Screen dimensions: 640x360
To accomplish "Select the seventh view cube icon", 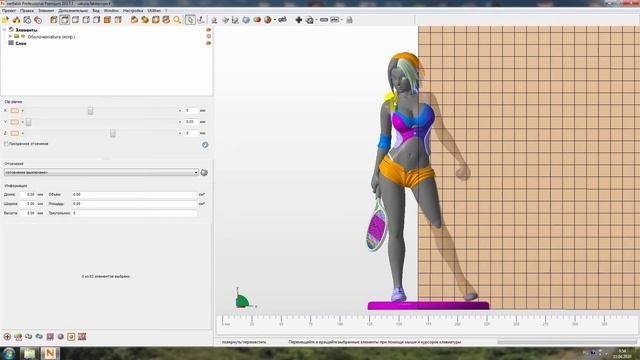I will pos(118,20).
